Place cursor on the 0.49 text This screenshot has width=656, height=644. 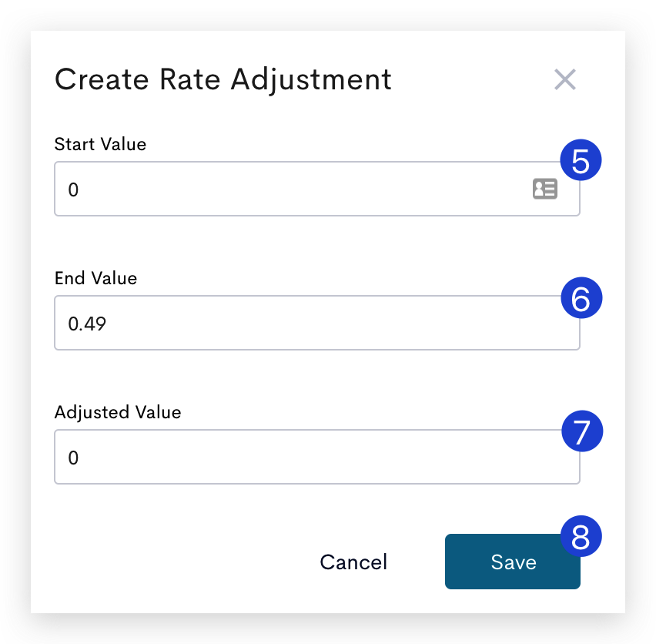coord(87,324)
